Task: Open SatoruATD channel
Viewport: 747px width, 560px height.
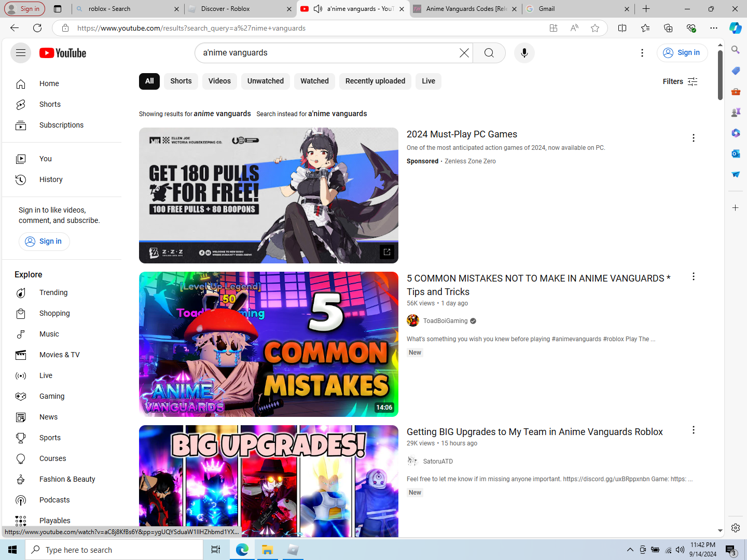Action: point(438,461)
